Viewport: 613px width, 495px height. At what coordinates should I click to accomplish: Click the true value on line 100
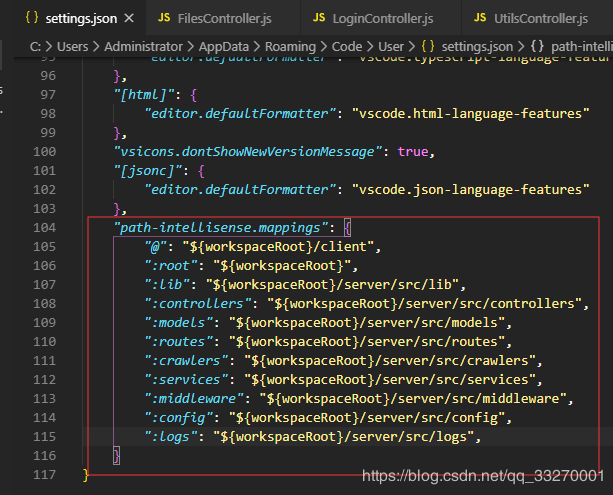(x=413, y=152)
